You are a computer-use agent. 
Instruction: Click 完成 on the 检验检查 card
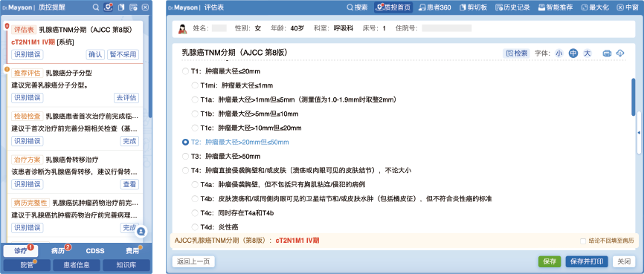(x=129, y=141)
